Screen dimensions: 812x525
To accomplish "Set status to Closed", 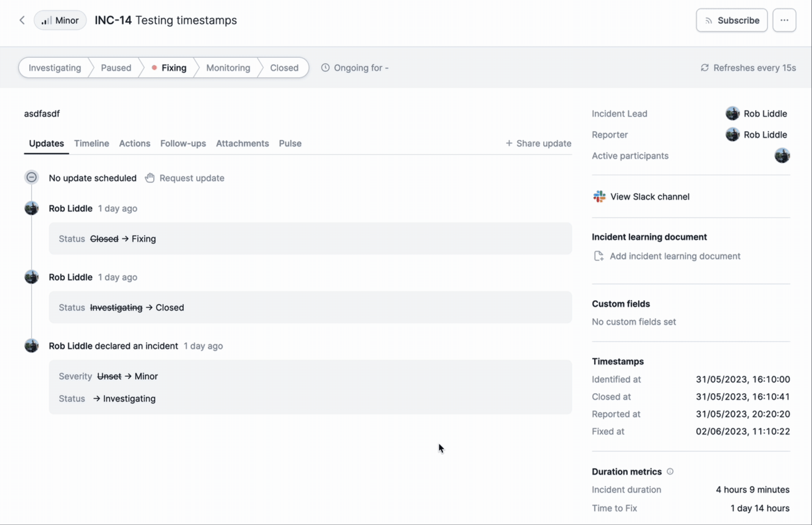I will pyautogui.click(x=284, y=68).
